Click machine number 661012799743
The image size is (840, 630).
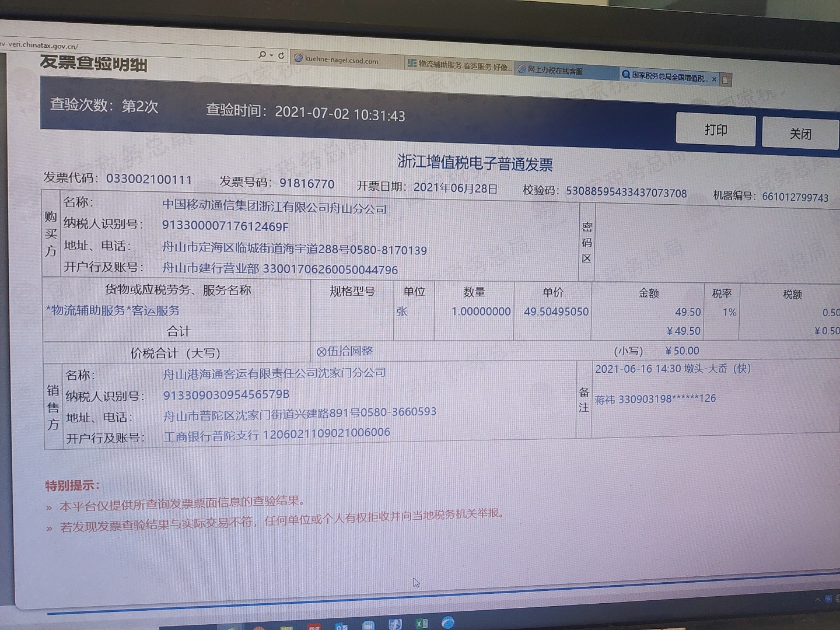pos(795,197)
